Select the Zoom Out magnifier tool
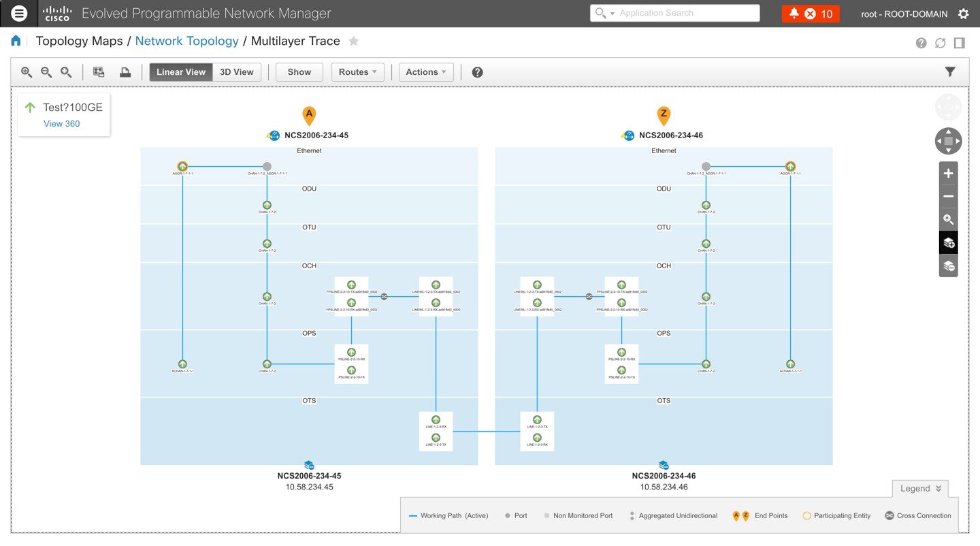The image size is (980, 546). (x=45, y=71)
